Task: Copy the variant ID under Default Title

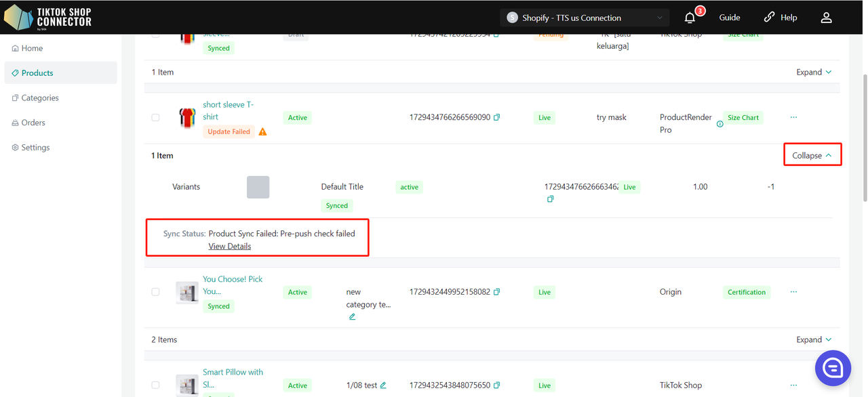Action: pos(550,199)
